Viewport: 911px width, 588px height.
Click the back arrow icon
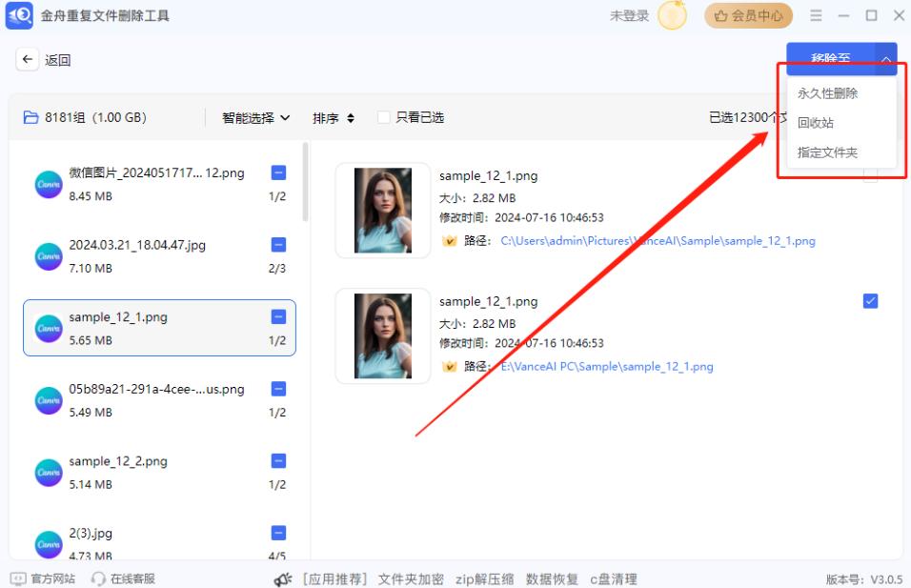coord(28,59)
